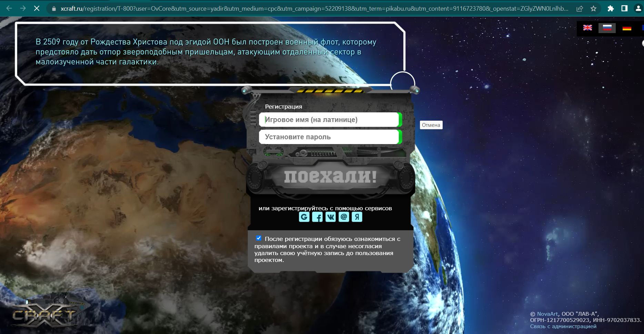This screenshot has width=644, height=334.
Task: Open the extensions puzzle icon
Action: pos(611,9)
